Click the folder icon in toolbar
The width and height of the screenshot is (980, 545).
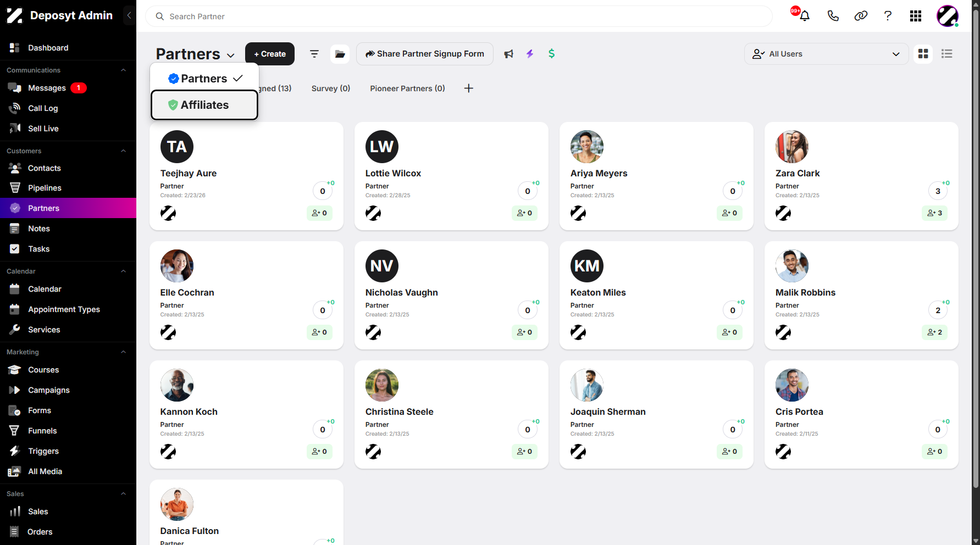click(x=340, y=54)
